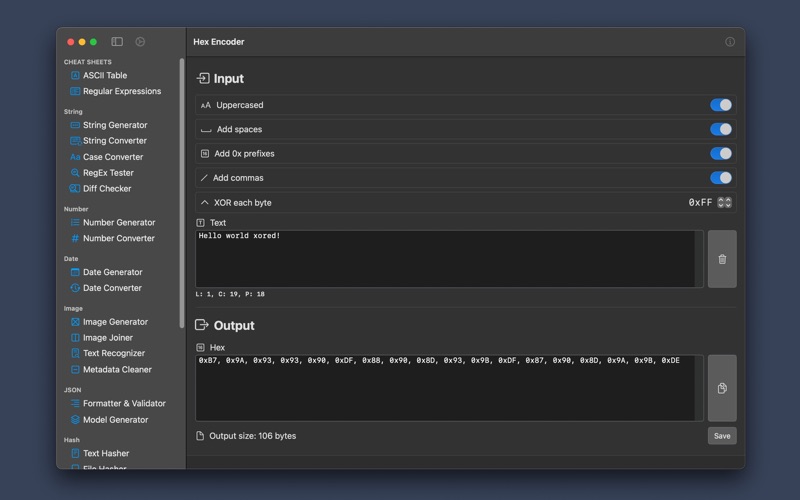
Task: Click the Text Hasher icon
Action: (75, 453)
